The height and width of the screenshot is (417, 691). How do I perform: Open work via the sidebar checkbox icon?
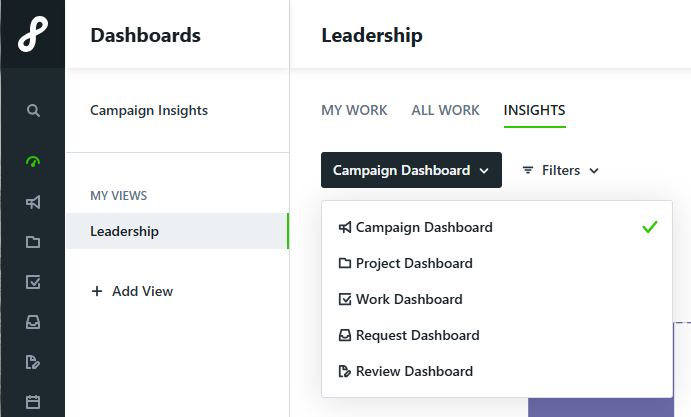[33, 282]
